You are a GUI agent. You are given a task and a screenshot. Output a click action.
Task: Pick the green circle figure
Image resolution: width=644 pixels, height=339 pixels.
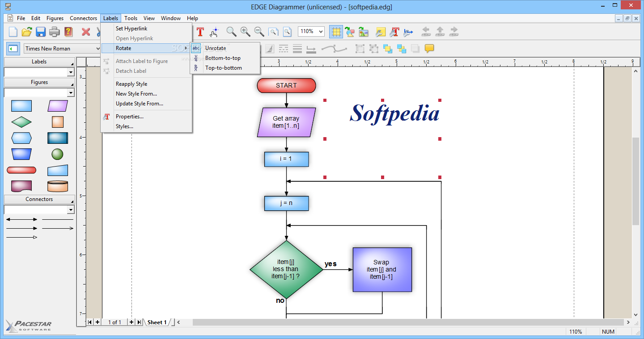coord(57,154)
